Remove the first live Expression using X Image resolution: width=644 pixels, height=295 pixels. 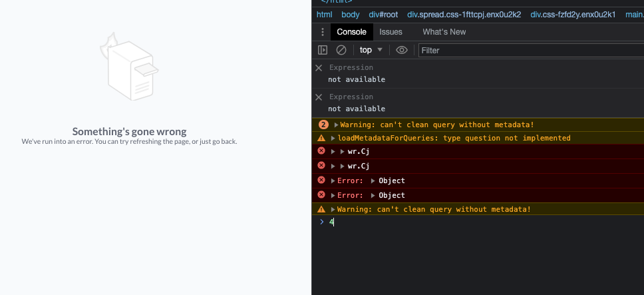pos(319,68)
